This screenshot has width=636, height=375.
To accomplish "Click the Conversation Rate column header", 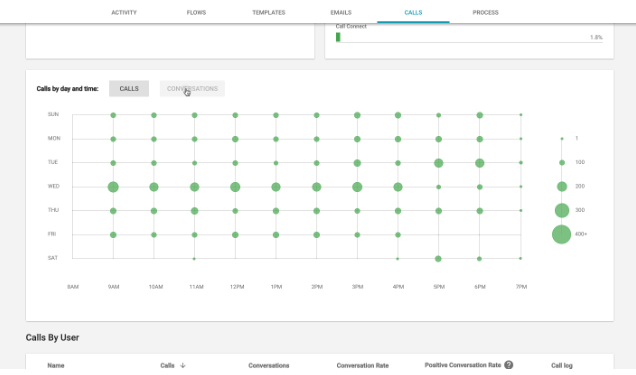I will click(363, 365).
